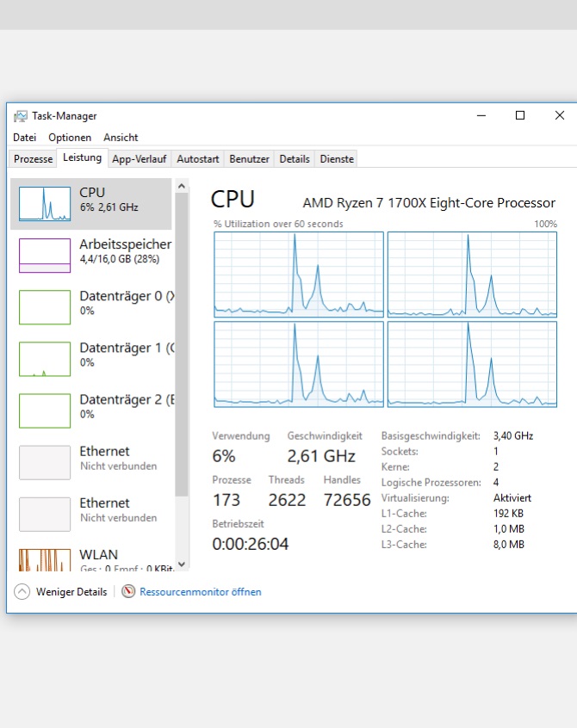Open the Details tab
The width and height of the screenshot is (577, 728).
click(295, 159)
